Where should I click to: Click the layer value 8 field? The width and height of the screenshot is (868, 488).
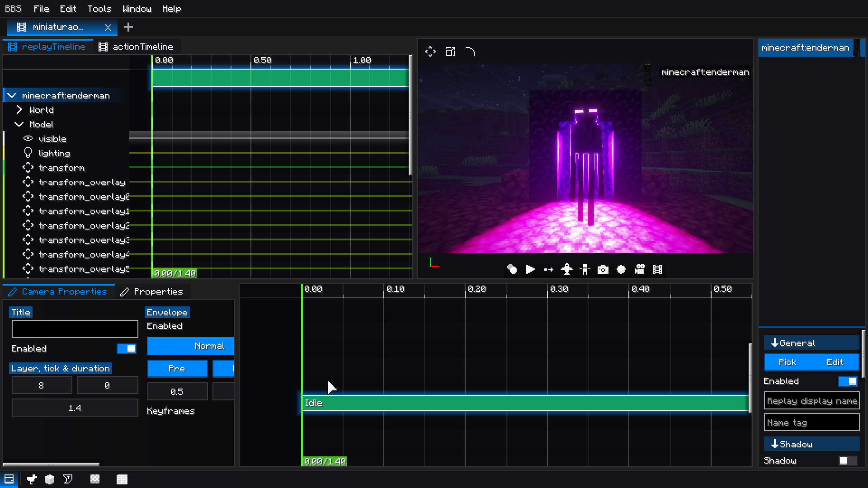[x=42, y=385]
